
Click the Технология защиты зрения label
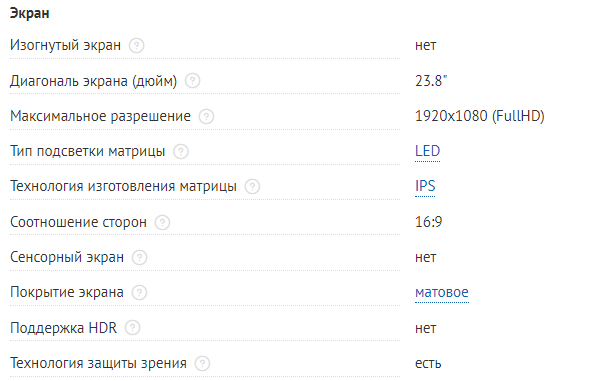[x=98, y=363]
